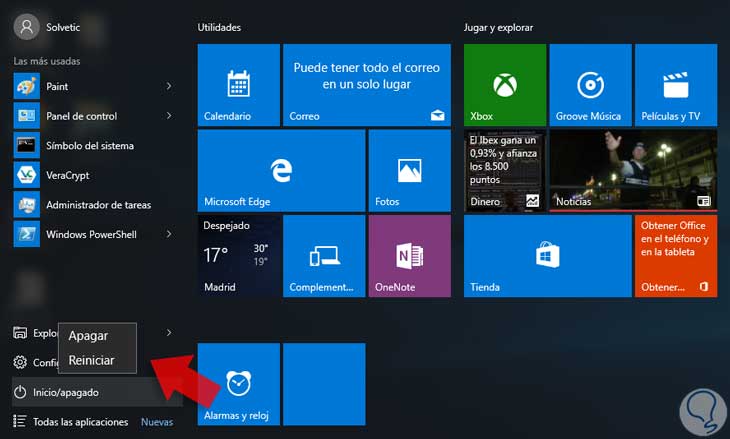Viewport: 730px width, 439px height.
Task: Open the Tienda store tile
Action: (548, 256)
